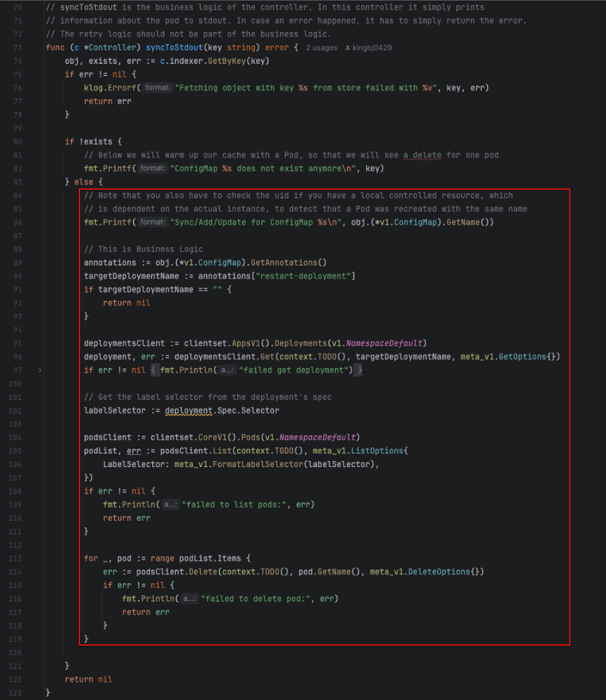
Task: Click the 'format:' hint before "Sync/Add/Update for ConfigMap"
Action: click(x=153, y=222)
